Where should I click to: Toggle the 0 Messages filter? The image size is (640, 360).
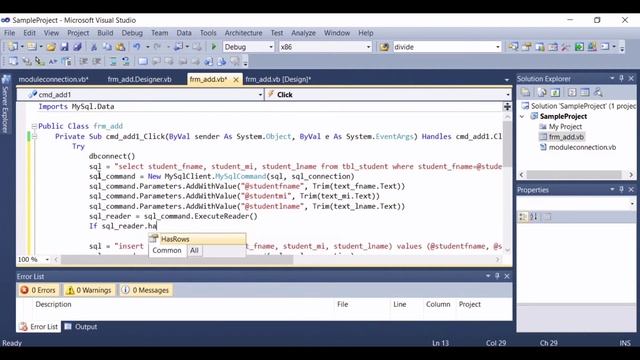click(x=145, y=290)
